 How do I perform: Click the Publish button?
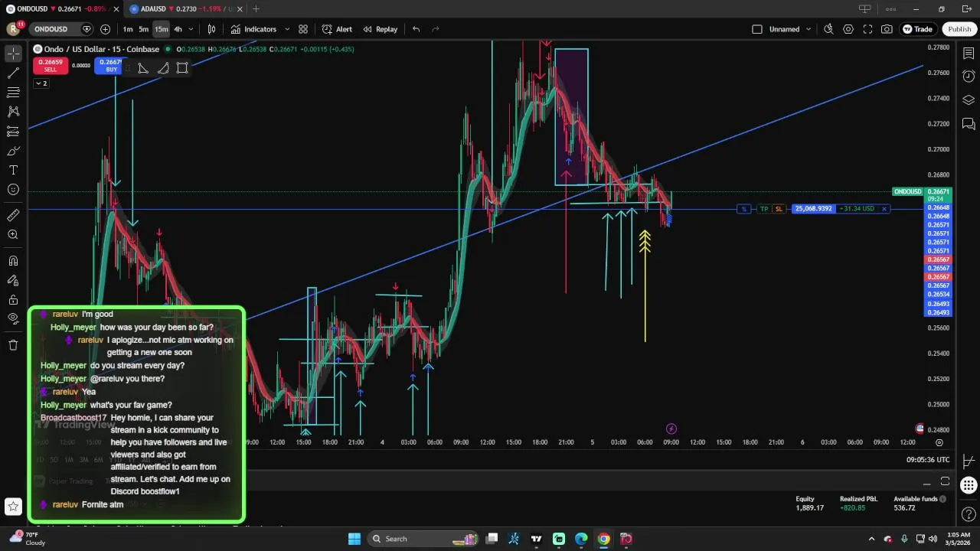click(959, 29)
